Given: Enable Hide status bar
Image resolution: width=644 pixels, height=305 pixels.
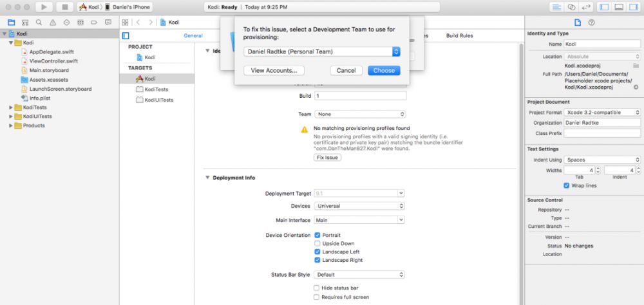Looking at the screenshot, I should [317, 288].
